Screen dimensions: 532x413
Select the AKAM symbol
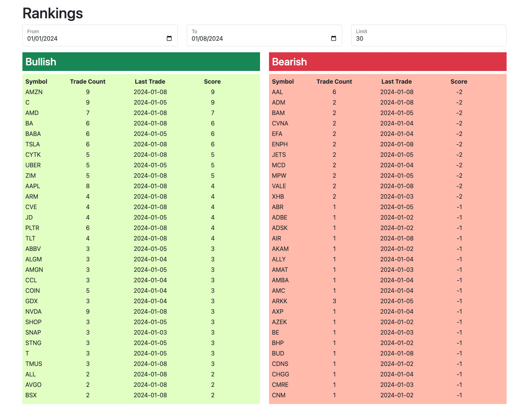click(280, 249)
